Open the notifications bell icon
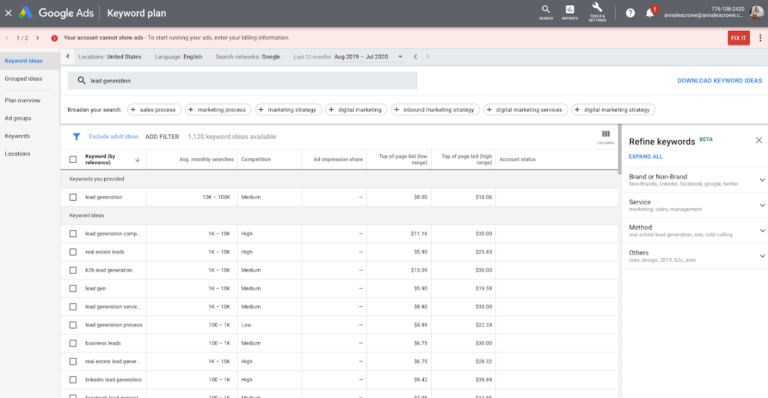 [x=650, y=13]
